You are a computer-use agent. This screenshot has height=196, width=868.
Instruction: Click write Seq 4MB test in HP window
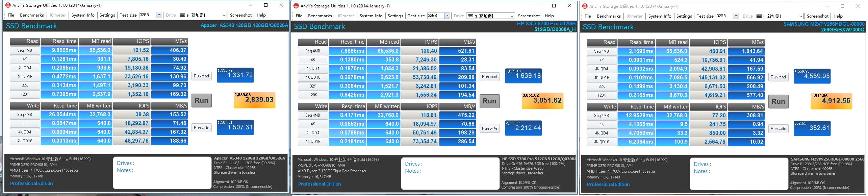point(313,115)
